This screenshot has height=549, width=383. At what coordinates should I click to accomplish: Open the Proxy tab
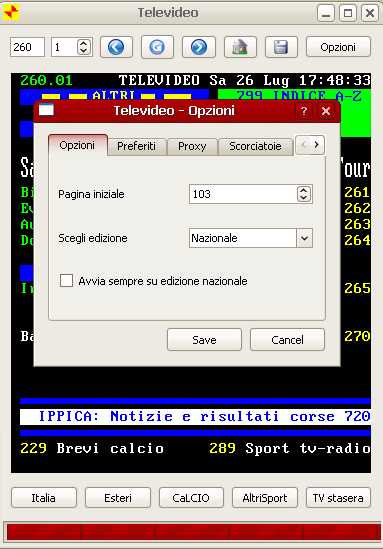[192, 146]
